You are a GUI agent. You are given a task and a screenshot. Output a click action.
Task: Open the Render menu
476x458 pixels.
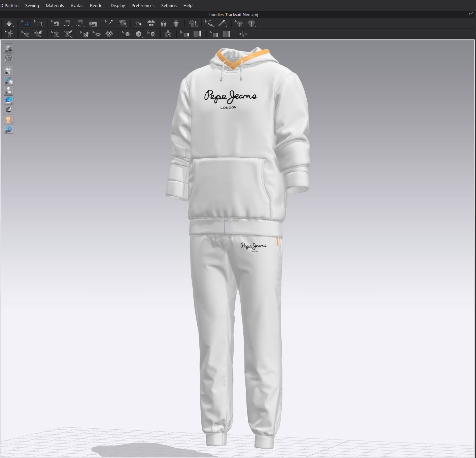pyautogui.click(x=97, y=6)
